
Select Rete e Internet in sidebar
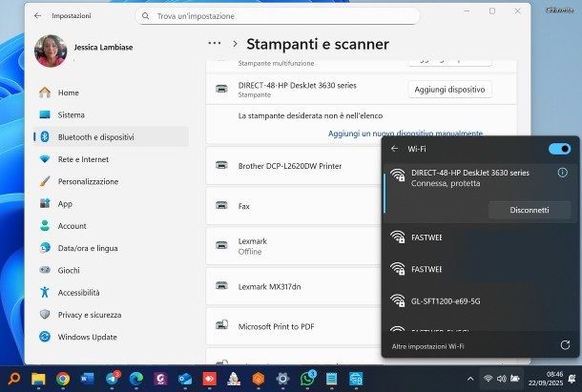click(83, 159)
